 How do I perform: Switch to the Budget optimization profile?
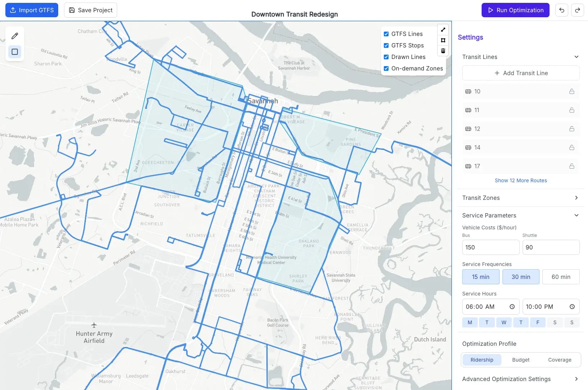click(520, 359)
